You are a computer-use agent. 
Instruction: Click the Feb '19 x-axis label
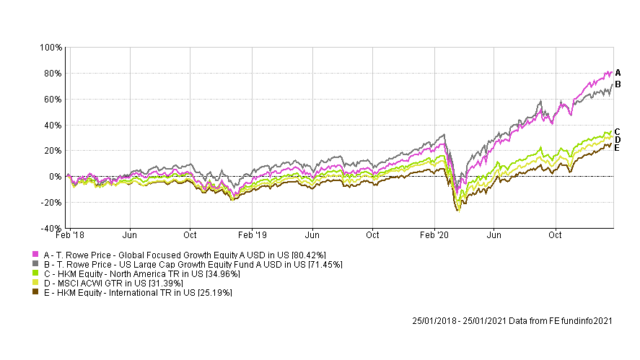(x=252, y=235)
